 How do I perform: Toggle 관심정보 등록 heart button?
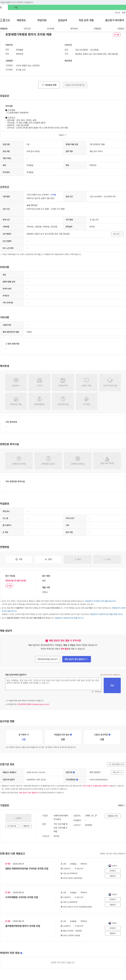(49, 85)
